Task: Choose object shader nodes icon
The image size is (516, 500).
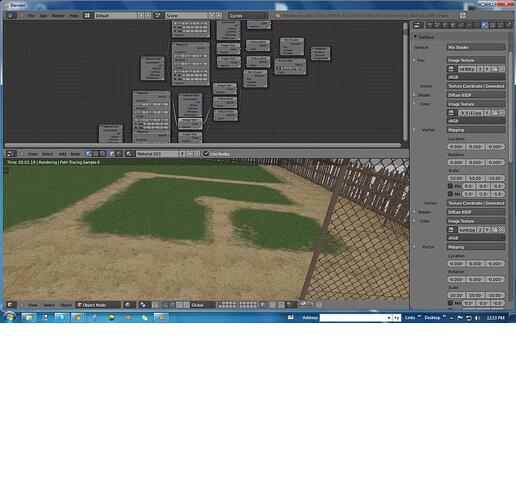Action: click(112, 154)
